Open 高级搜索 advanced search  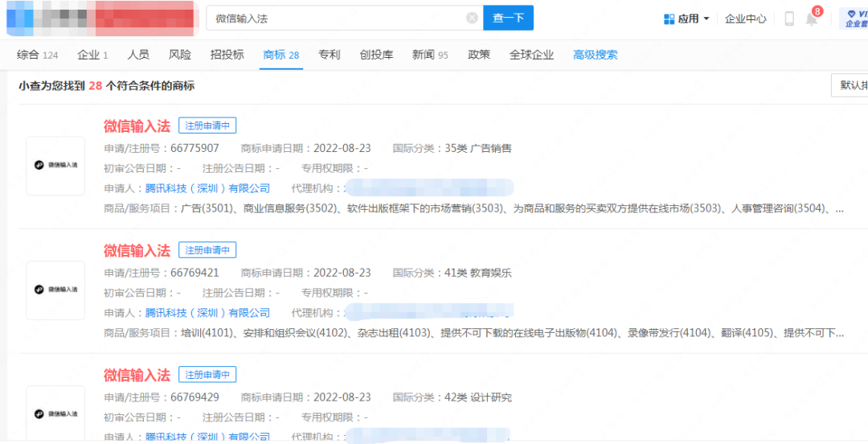pos(595,55)
